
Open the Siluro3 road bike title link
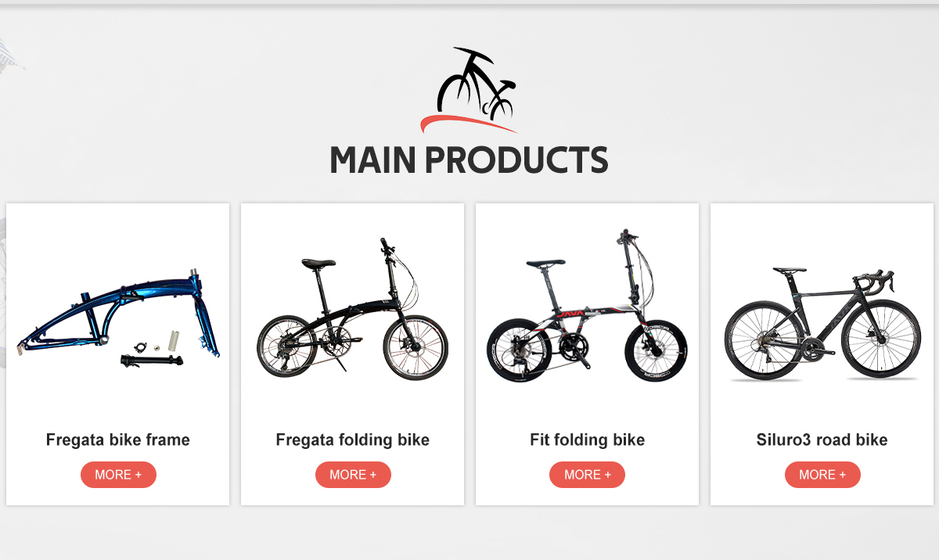tap(822, 440)
